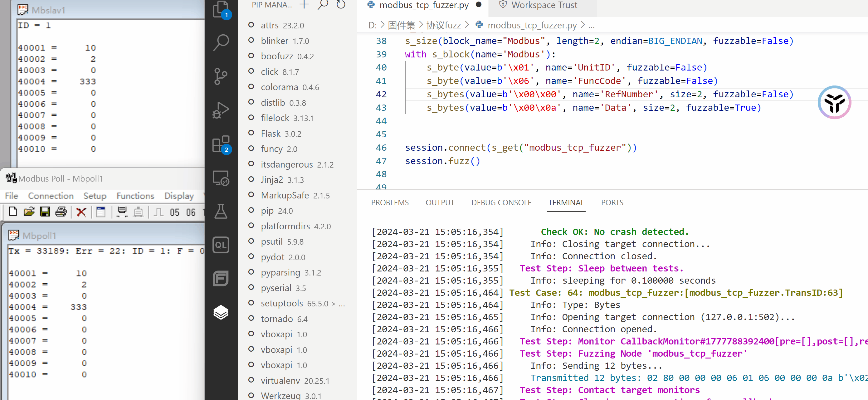Viewport: 868px width, 400px height.
Task: Open Source Control in activity bar
Action: point(221,76)
